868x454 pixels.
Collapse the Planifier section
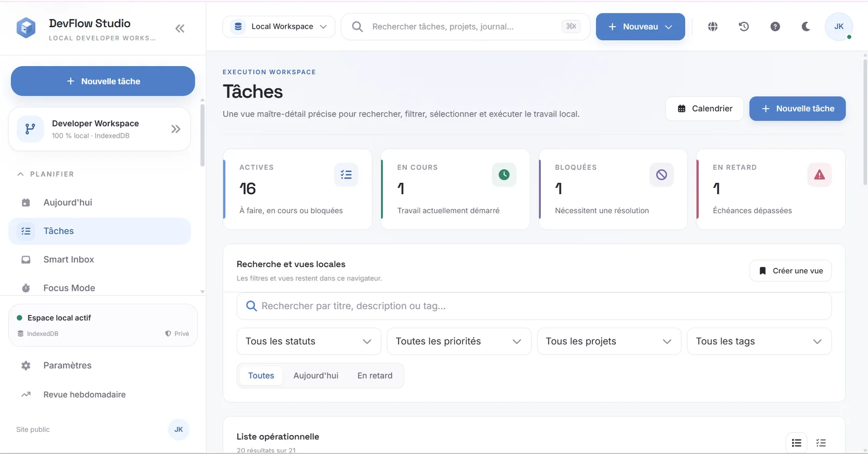[x=46, y=174]
